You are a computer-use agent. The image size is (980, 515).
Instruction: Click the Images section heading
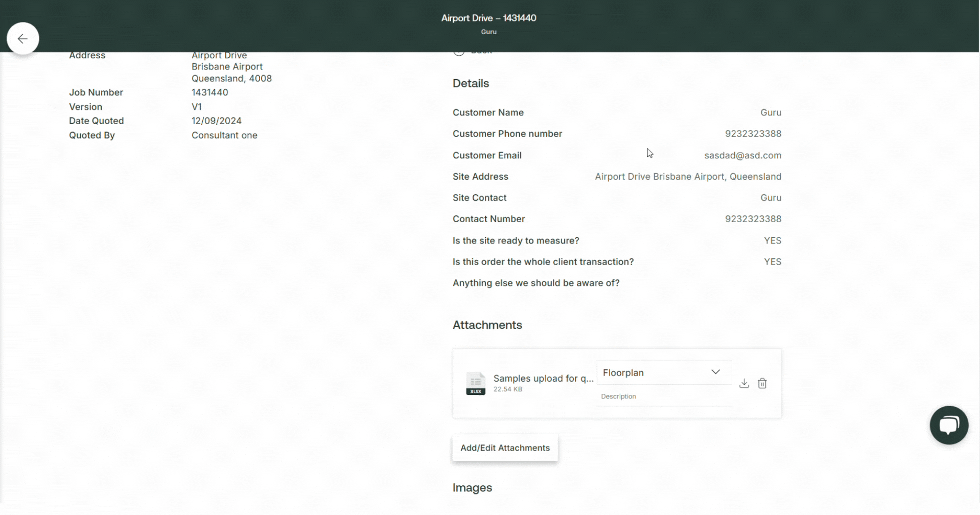(472, 488)
